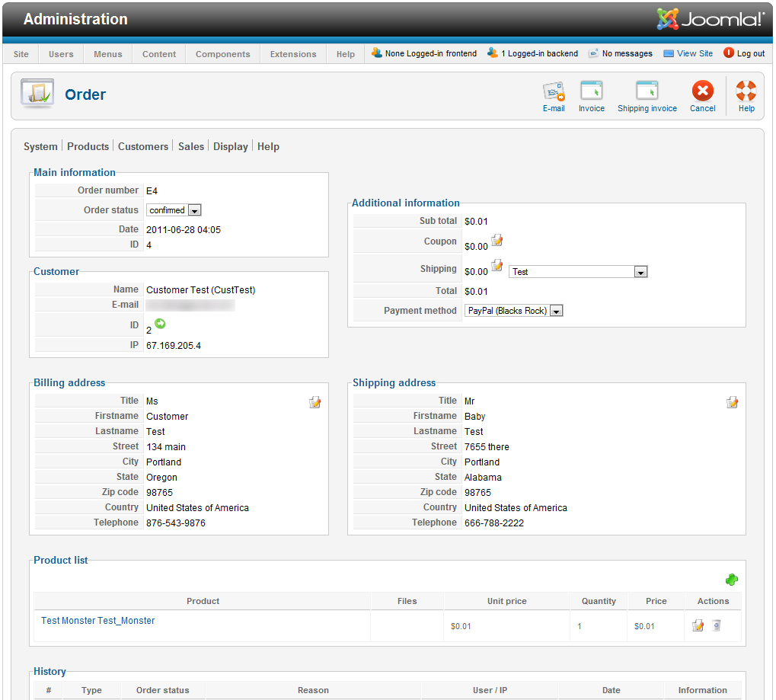The image size is (776, 700).
Task: Open the Order status dropdown
Action: (193, 210)
